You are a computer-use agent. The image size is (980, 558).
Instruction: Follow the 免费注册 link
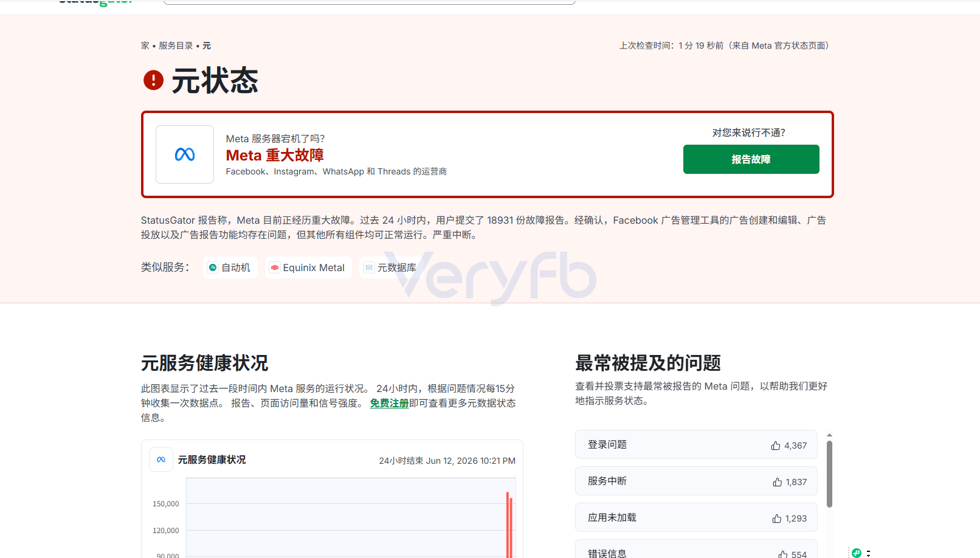tap(389, 403)
